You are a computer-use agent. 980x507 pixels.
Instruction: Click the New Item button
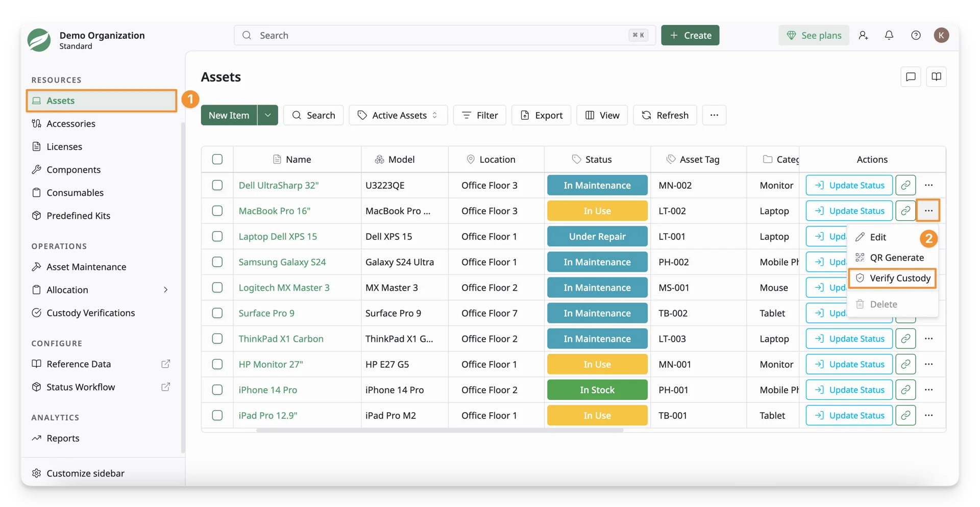[x=229, y=115]
